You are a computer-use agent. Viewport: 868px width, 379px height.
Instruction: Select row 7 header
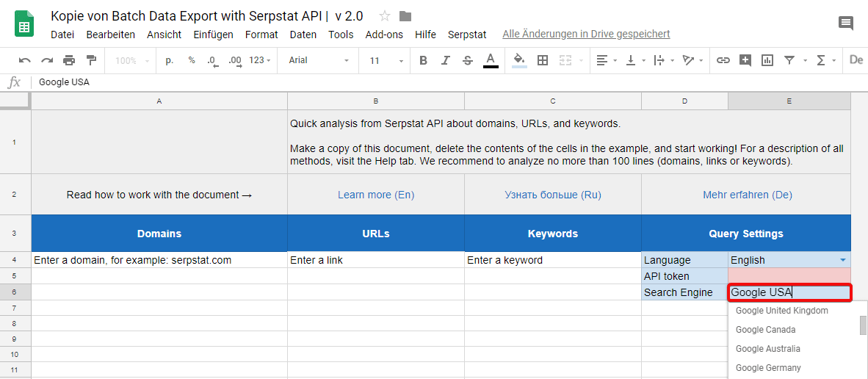[x=15, y=308]
